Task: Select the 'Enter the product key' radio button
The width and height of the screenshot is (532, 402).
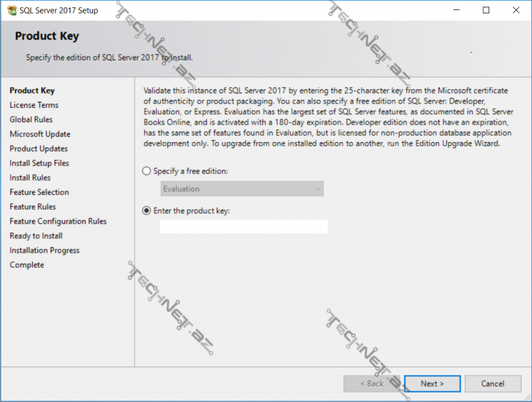Action: 147,210
